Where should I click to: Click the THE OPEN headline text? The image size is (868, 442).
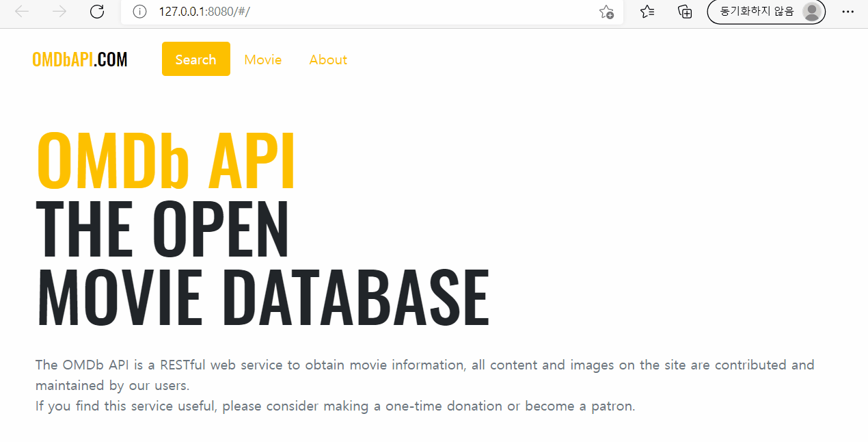[163, 229]
